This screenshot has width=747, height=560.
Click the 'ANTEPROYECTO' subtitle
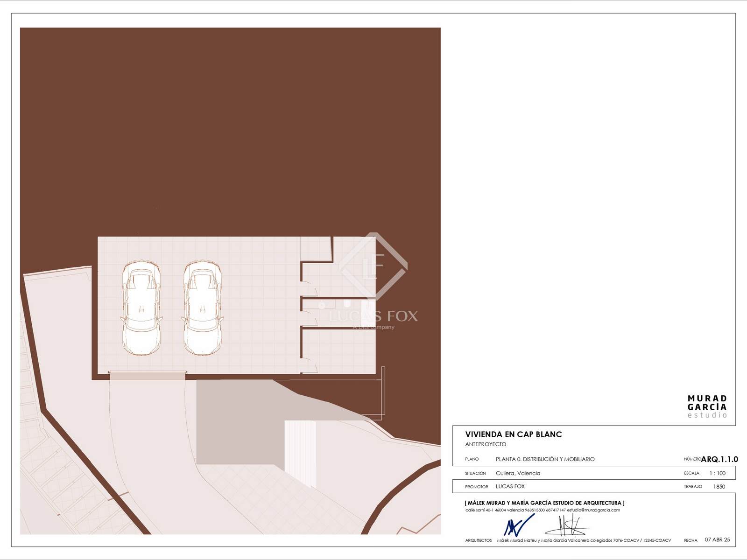click(x=486, y=444)
